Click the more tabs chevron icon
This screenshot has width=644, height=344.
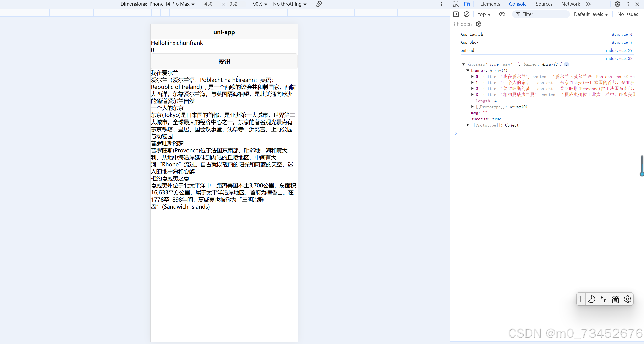click(x=588, y=4)
